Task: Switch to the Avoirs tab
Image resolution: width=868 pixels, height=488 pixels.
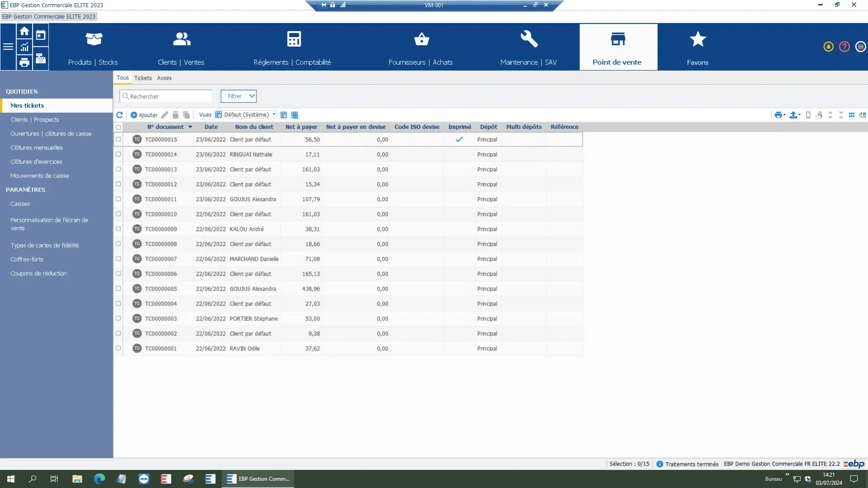Action: (x=164, y=78)
